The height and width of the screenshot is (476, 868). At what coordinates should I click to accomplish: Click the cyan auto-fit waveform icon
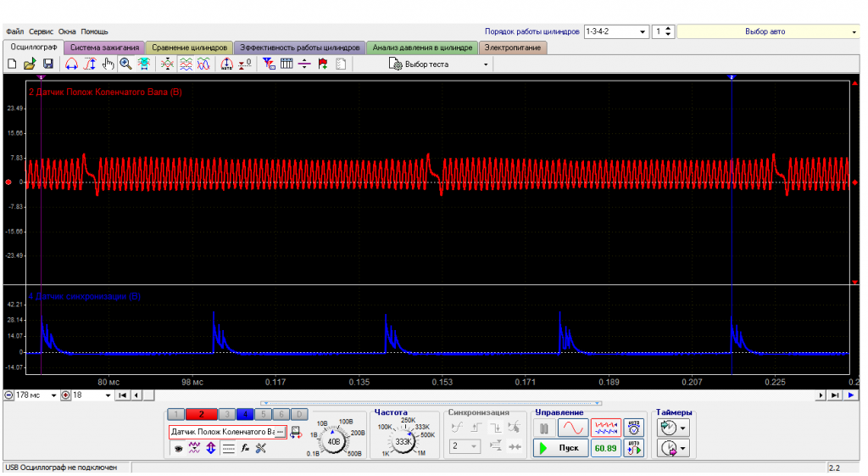[144, 64]
